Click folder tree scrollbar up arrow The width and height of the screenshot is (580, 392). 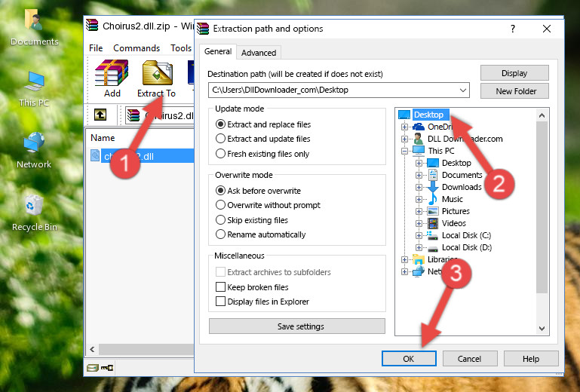click(542, 115)
